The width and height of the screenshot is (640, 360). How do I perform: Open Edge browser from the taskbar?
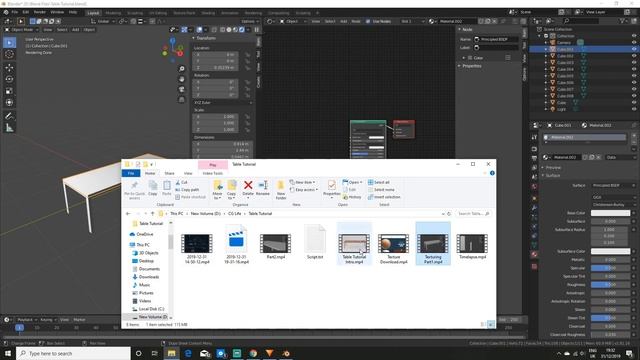pyautogui.click(x=188, y=353)
